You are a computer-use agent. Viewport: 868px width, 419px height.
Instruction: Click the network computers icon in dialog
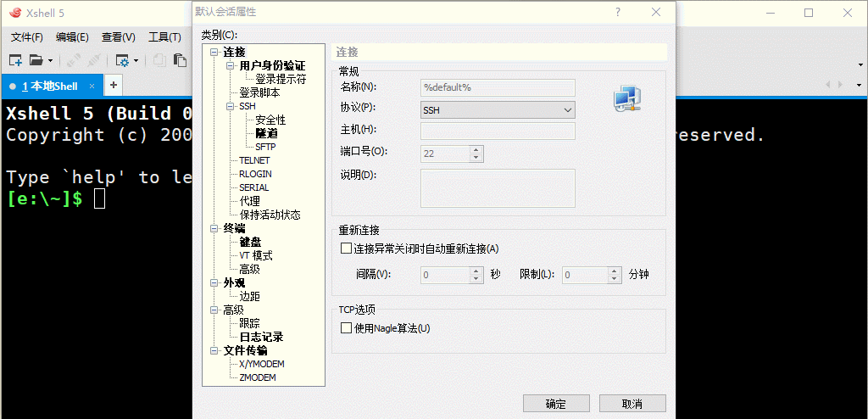627,99
